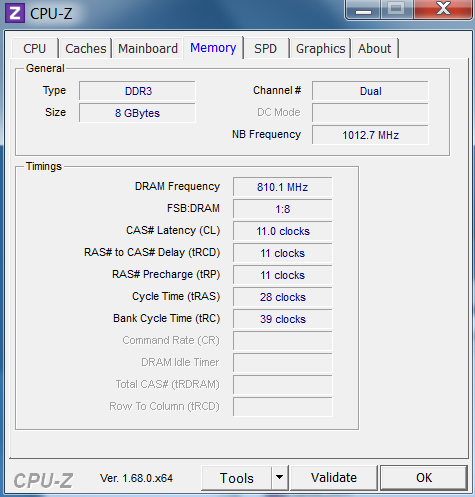This screenshot has width=475, height=497.
Task: Click the empty DC Mode field
Action: tap(370, 113)
